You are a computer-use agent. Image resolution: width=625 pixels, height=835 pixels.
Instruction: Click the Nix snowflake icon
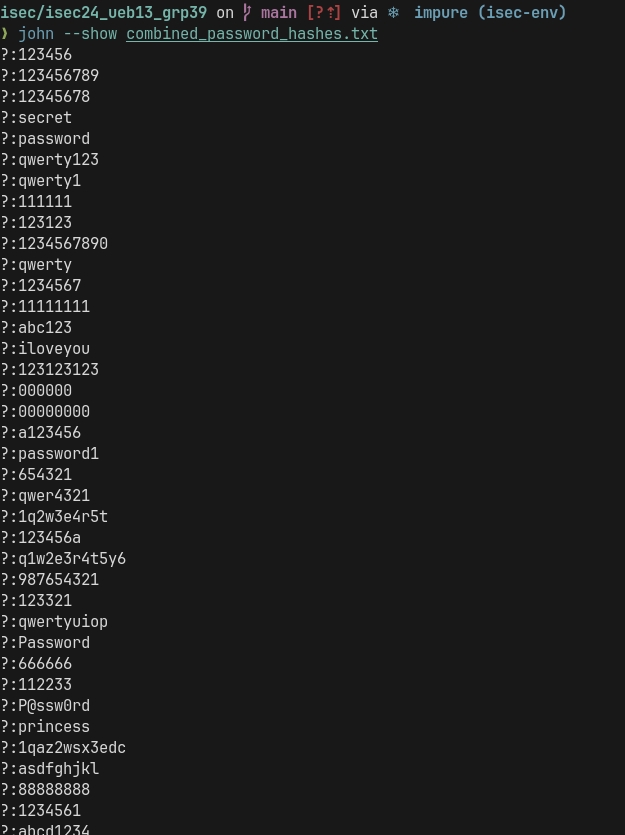(x=393, y=13)
